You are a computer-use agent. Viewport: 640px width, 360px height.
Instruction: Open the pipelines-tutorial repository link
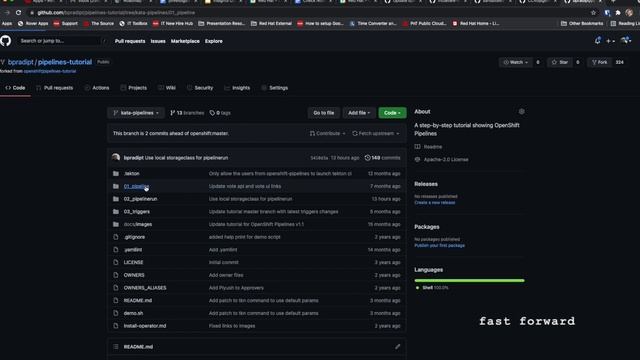65,62
